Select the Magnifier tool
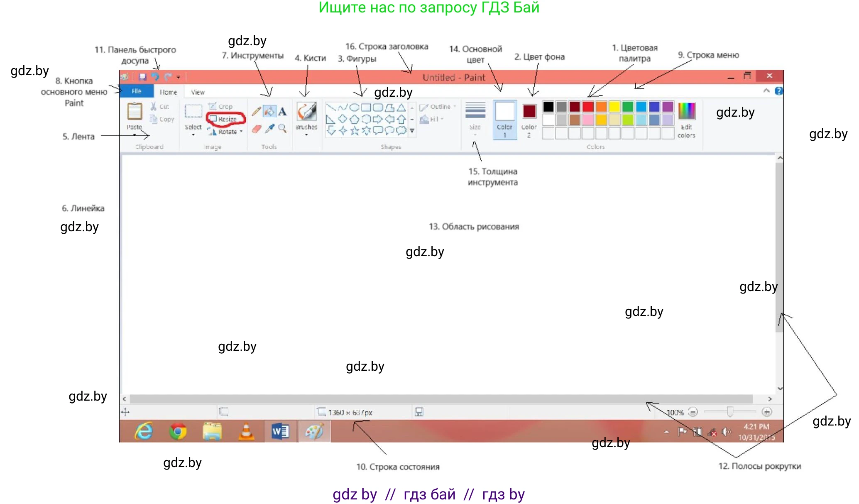 (x=282, y=128)
